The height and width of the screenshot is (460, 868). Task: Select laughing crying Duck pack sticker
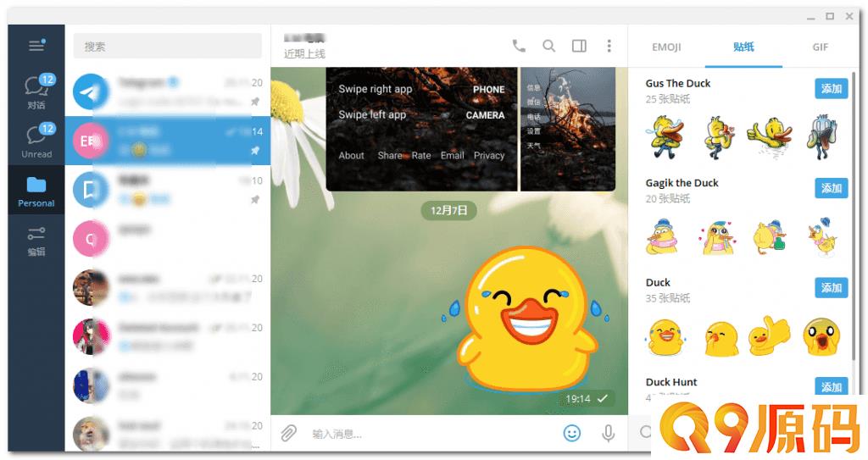point(665,338)
